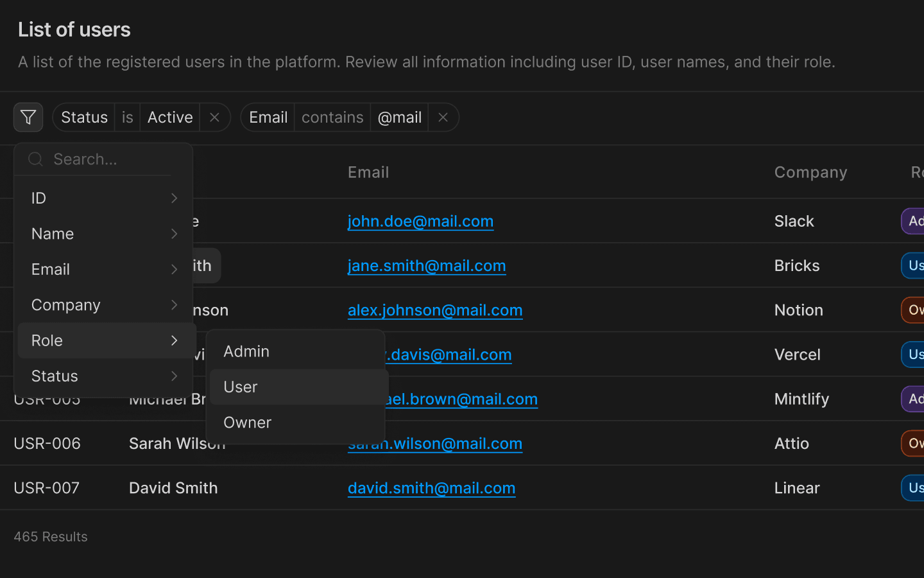Image resolution: width=924 pixels, height=578 pixels.
Task: Expand the Company filter chevron
Action: [x=174, y=305]
